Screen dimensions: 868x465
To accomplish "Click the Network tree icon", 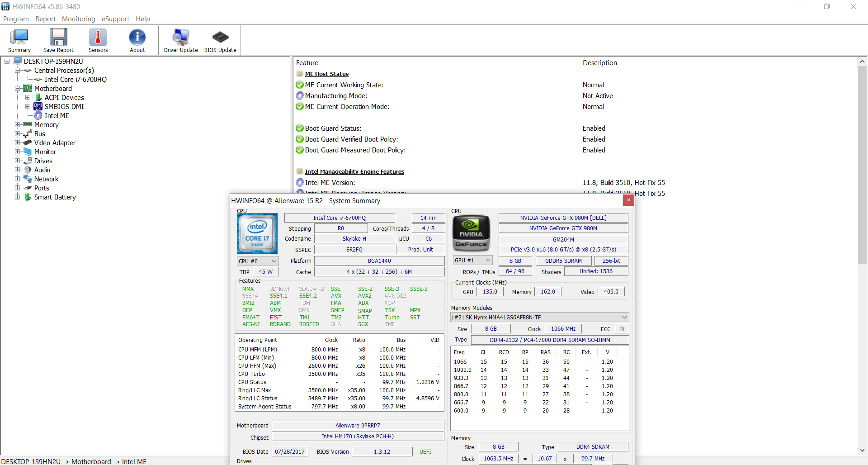I will pyautogui.click(x=28, y=179).
